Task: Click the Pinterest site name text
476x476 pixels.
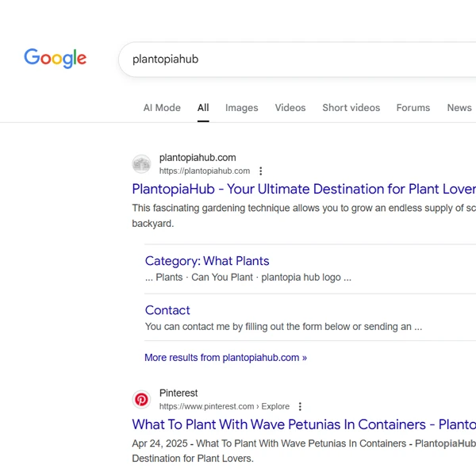Action: coord(178,393)
